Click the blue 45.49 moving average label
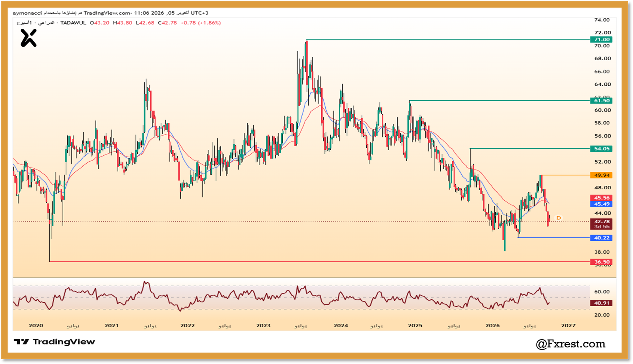Viewport: 633px width, 364px height. [x=601, y=204]
